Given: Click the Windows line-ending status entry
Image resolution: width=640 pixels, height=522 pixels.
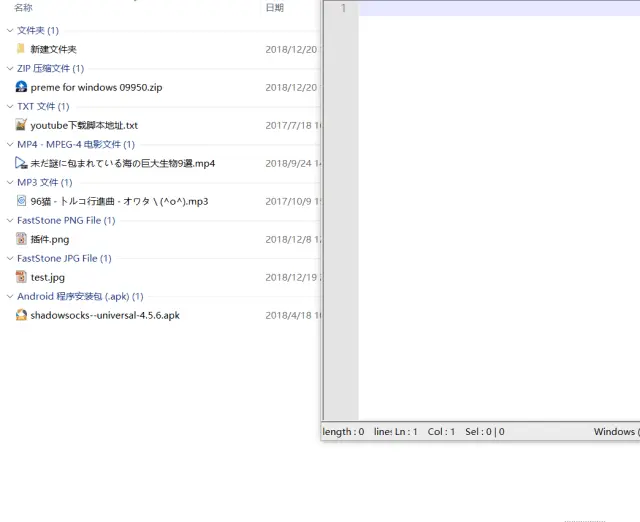Looking at the screenshot, I should [x=616, y=431].
